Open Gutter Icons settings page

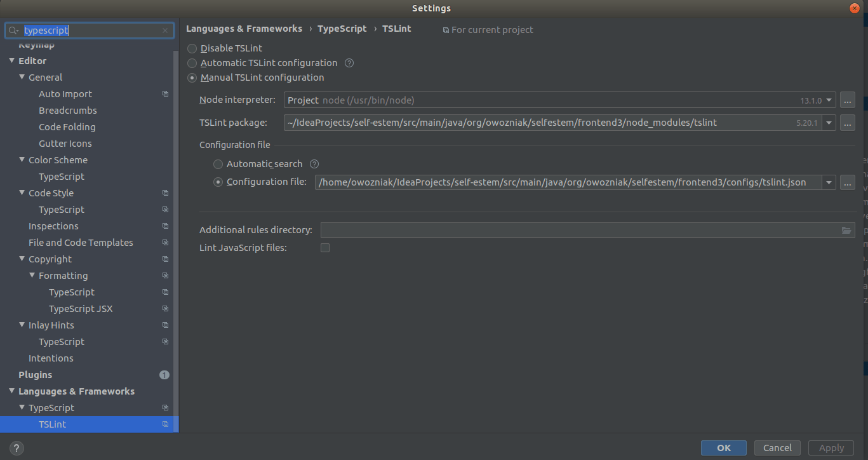click(x=65, y=144)
